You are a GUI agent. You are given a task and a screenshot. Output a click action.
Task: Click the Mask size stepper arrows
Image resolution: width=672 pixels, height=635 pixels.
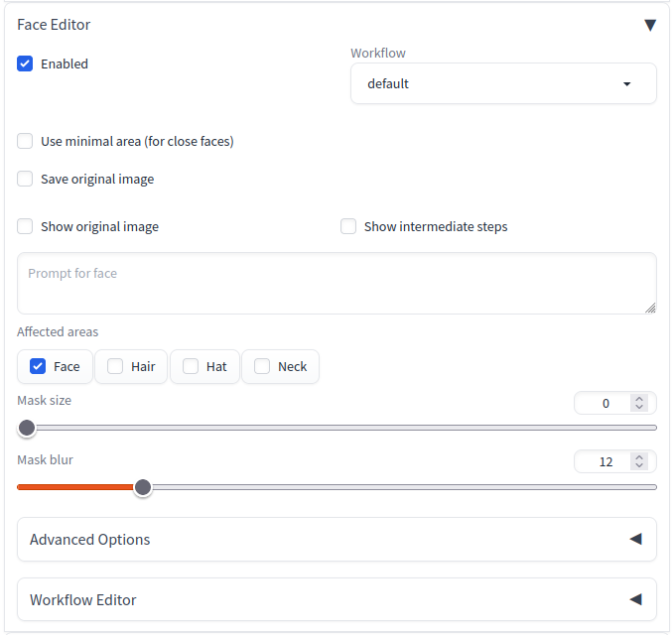point(639,403)
